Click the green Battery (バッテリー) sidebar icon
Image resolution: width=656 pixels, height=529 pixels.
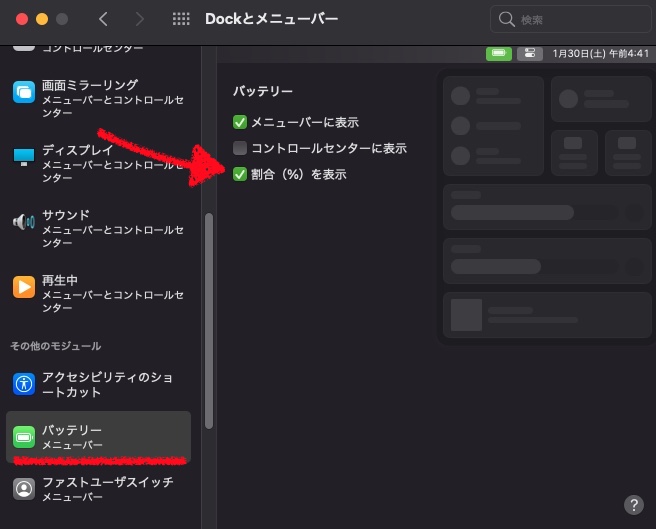coord(24,437)
